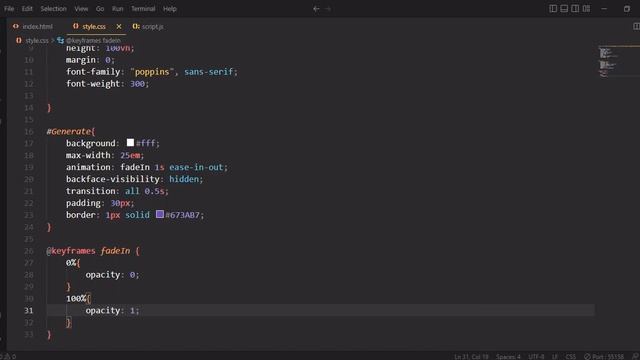Toggle the bottom panel layout icon
Screen dimensions: 640x360
[564, 9]
